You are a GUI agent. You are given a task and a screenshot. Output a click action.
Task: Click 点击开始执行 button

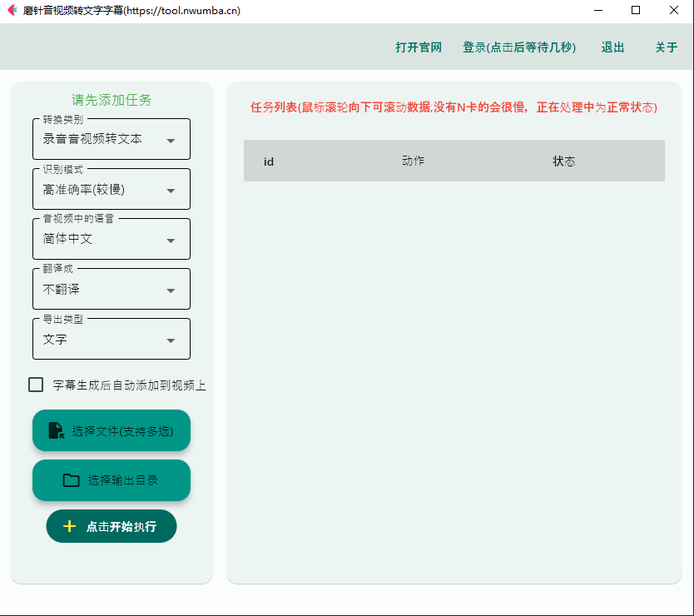pos(112,526)
